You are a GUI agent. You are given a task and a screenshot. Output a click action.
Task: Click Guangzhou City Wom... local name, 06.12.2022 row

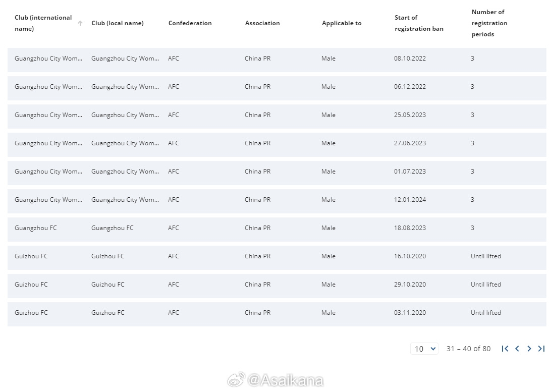125,87
